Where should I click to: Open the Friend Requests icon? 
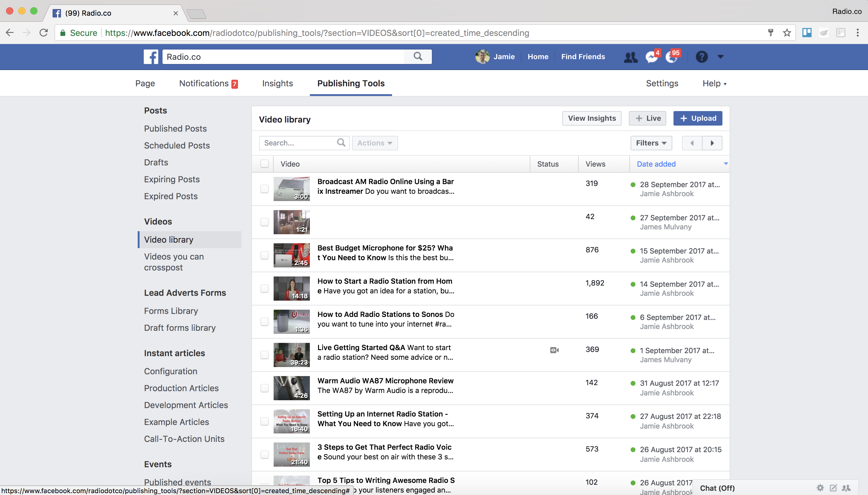click(631, 57)
